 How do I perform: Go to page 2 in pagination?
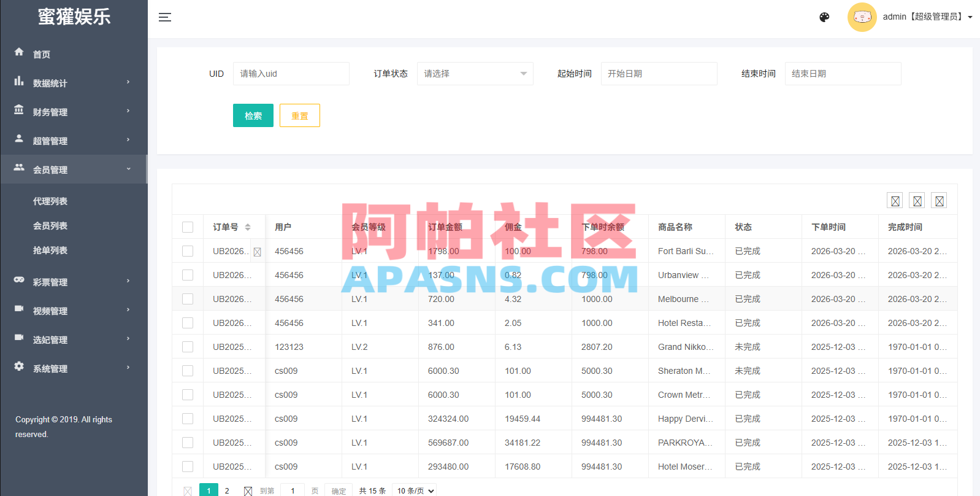[227, 490]
